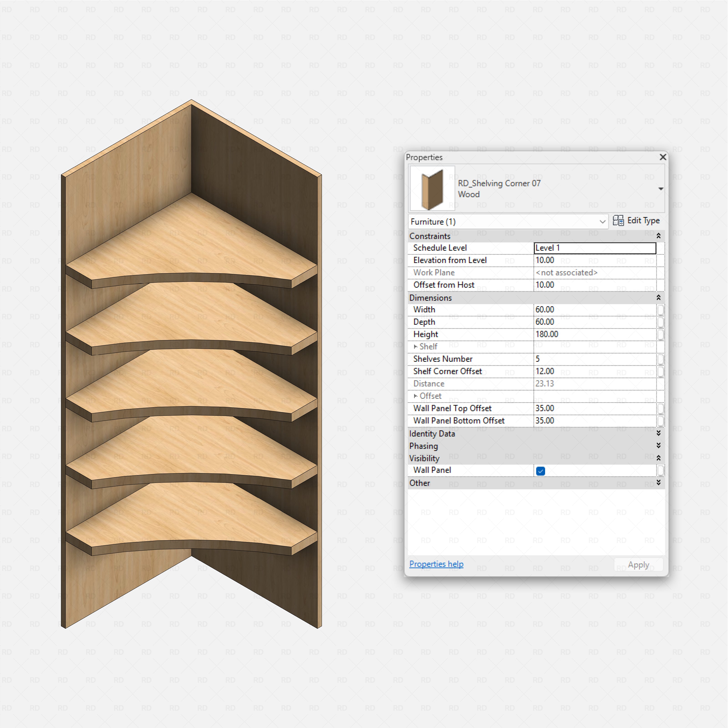728x728 pixels.
Task: Open the RD_Shelving Corner 07 type selector dropdown
Action: click(x=661, y=188)
